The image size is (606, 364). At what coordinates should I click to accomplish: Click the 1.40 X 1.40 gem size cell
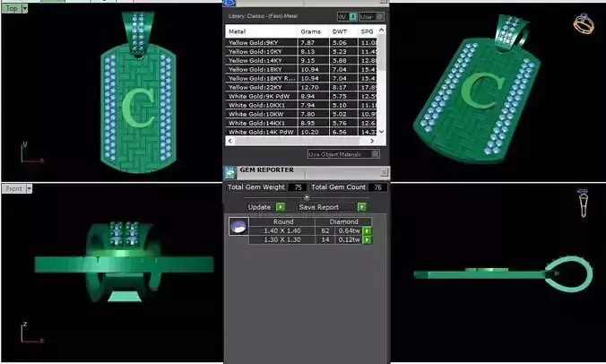[282, 230]
